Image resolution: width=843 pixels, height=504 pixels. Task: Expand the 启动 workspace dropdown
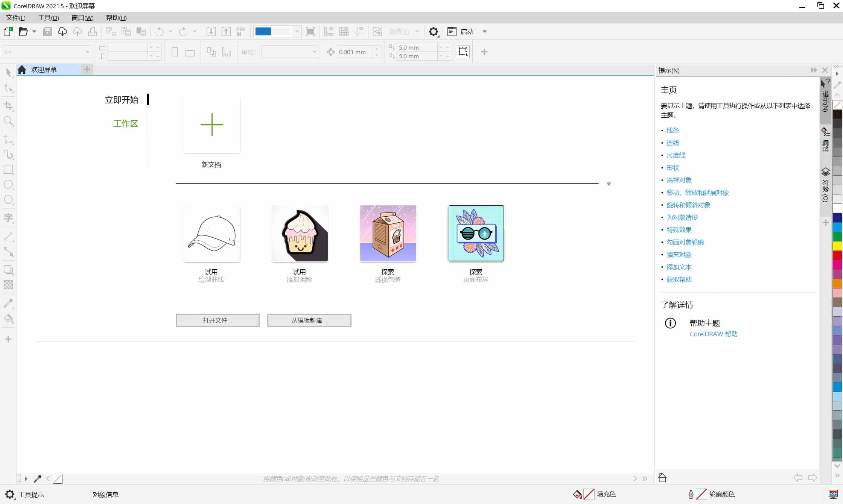[x=485, y=32]
